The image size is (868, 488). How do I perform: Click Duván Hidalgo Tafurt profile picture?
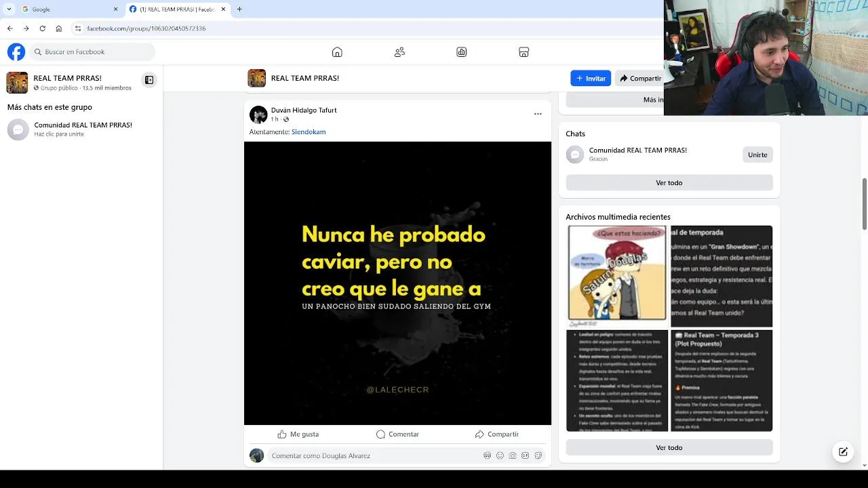(x=258, y=115)
